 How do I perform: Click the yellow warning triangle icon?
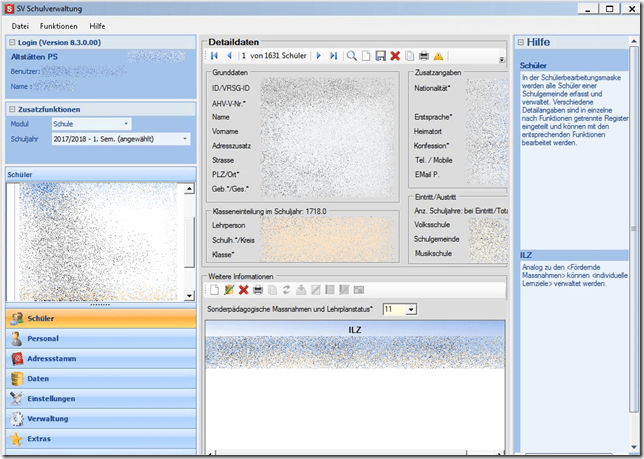point(438,56)
